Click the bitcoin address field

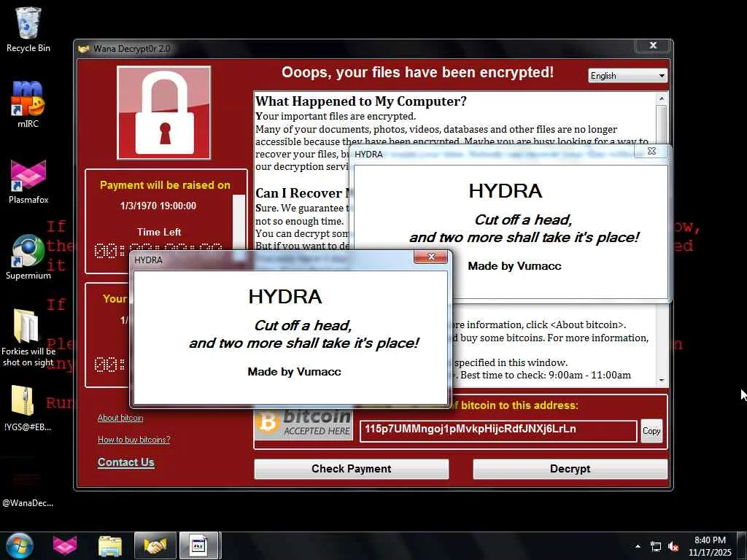pos(498,430)
